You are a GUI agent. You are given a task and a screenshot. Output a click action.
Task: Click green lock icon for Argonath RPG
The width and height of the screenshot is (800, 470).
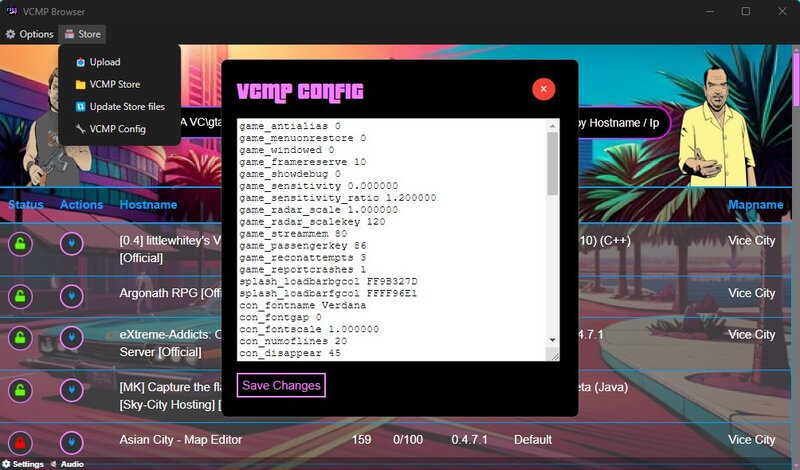coord(20,296)
